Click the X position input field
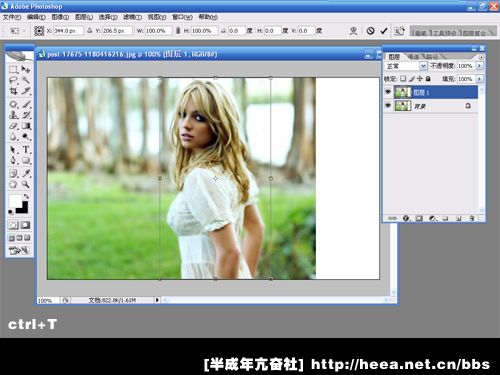Screen dimensions: 500x375 pos(68,31)
